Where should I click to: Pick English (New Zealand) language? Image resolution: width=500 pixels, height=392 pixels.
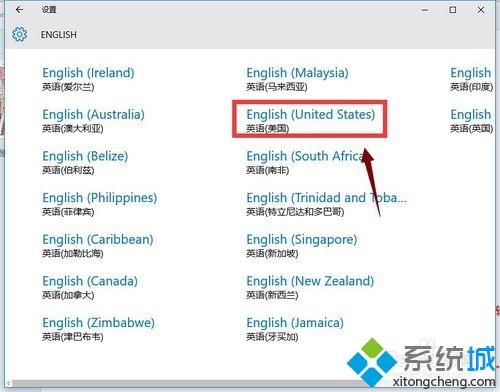[310, 287]
